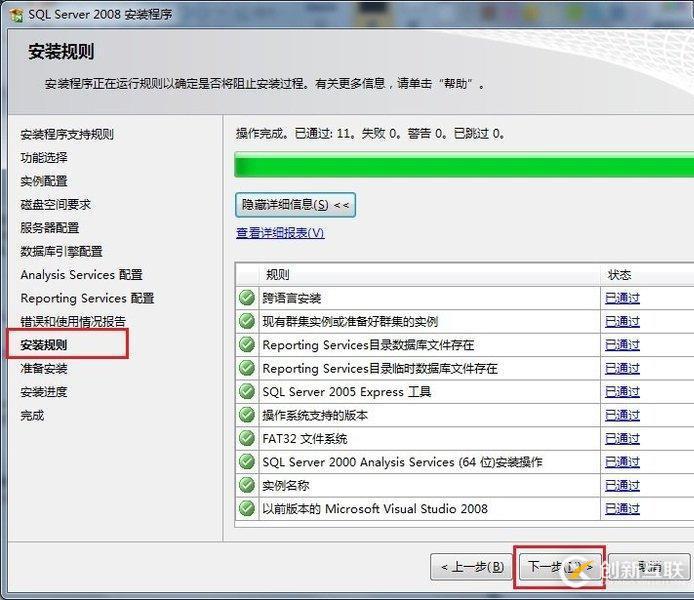
Task: Click green check icon beside 实例名称 rule
Action: click(x=247, y=485)
